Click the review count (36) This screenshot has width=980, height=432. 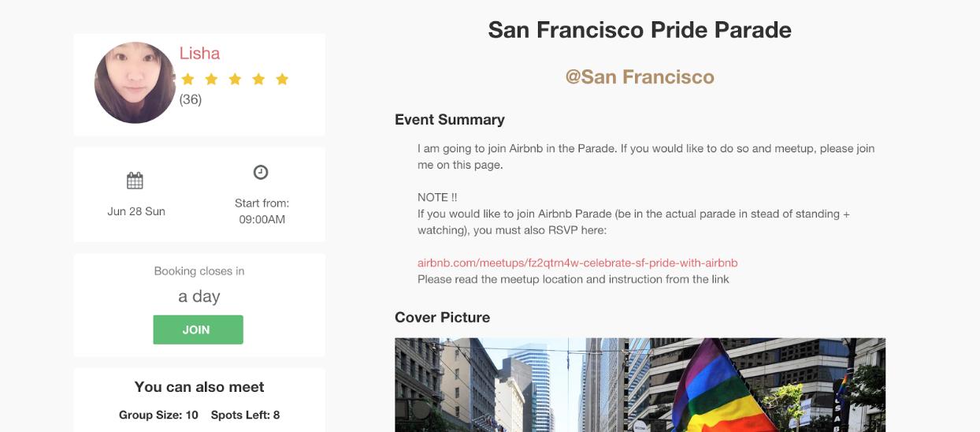click(191, 99)
